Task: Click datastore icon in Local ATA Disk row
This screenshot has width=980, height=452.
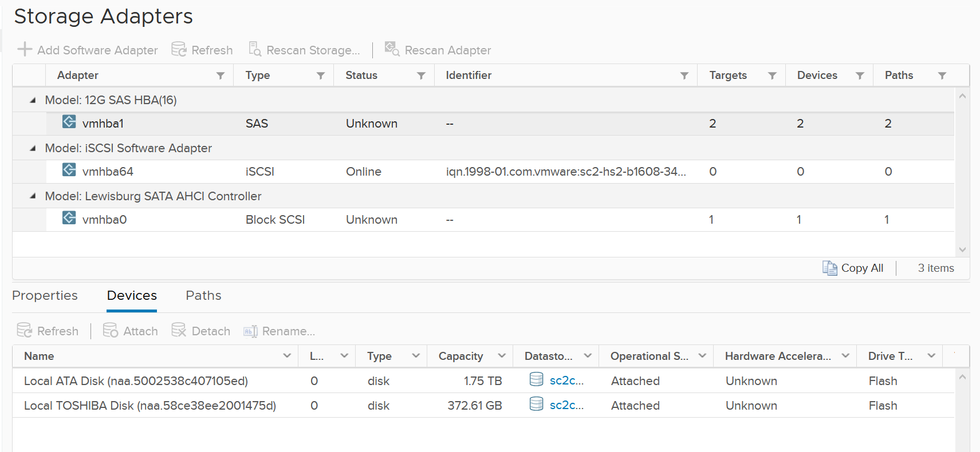Action: click(537, 379)
